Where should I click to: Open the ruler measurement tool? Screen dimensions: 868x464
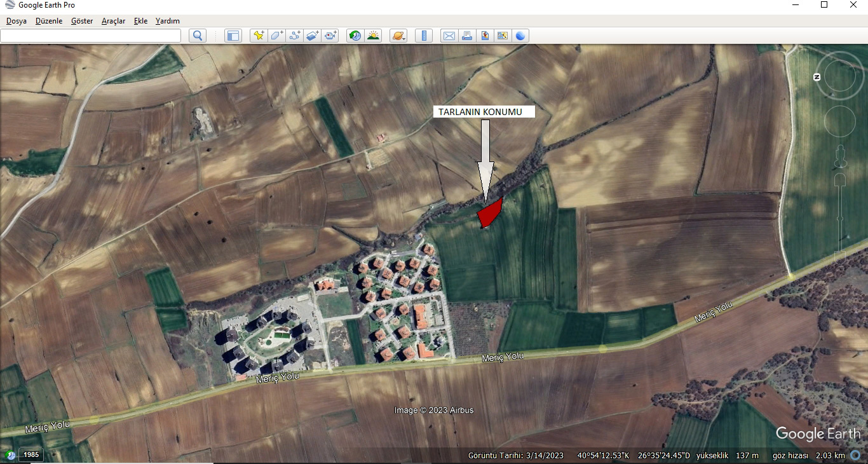point(424,36)
